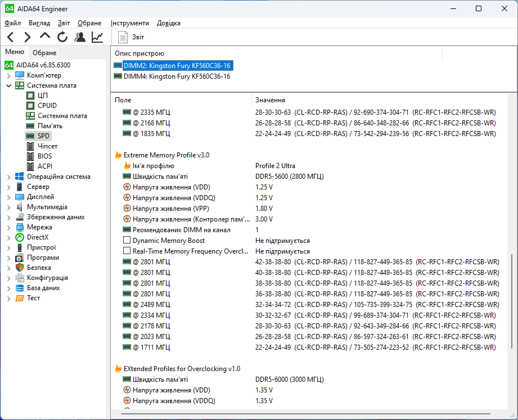Screen dimensions: 518x420
Task: Expand the Тест tree node
Action: 9,299
